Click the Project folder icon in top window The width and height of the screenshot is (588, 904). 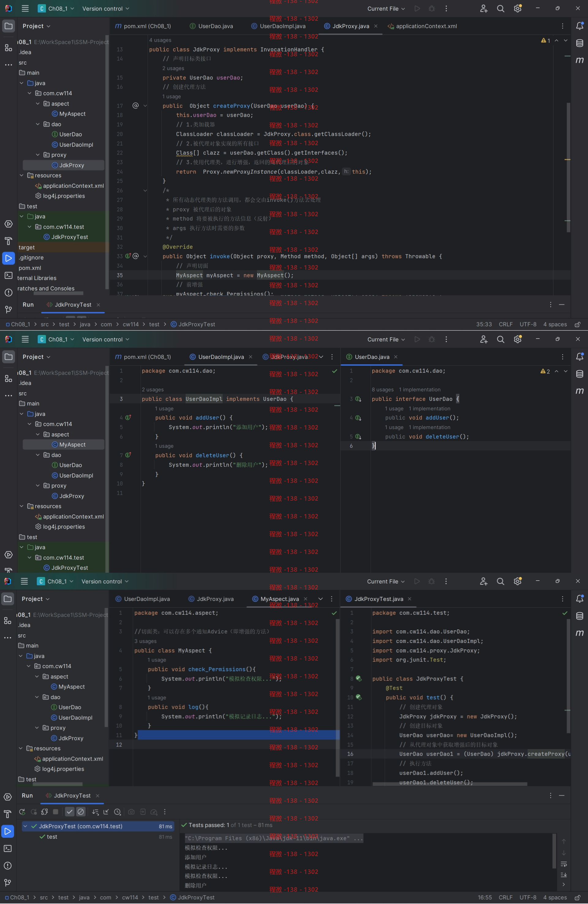(8, 26)
